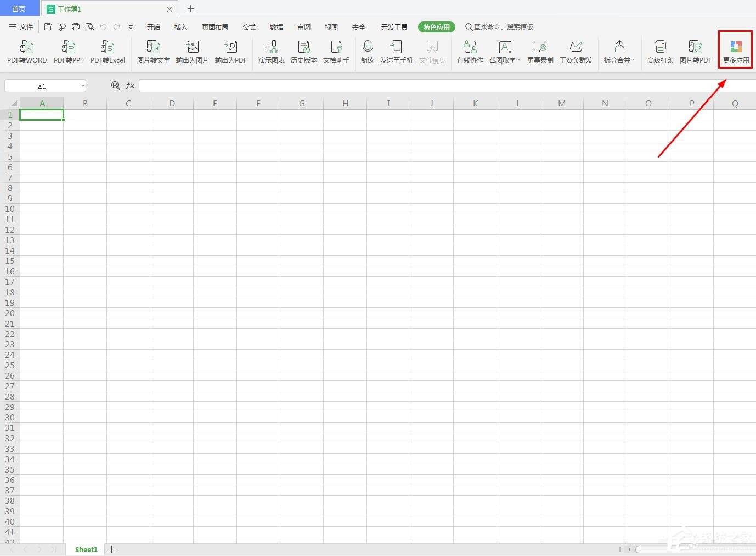Start 屏幕录制 screen recording

point(540,52)
